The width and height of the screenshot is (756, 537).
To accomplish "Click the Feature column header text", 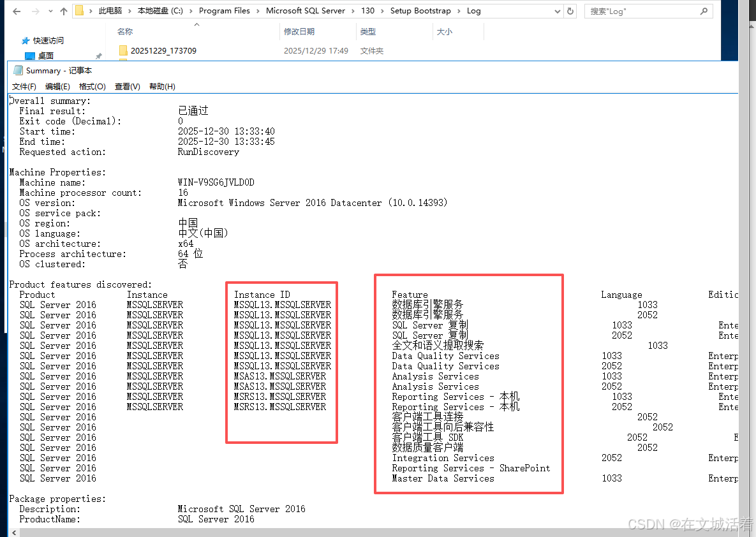I will [410, 295].
